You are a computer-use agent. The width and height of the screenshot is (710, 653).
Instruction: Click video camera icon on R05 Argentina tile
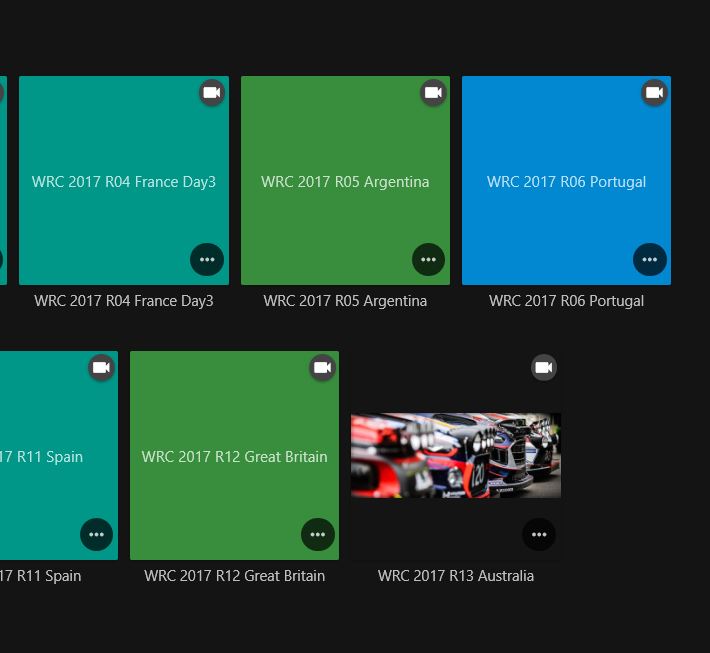point(433,93)
